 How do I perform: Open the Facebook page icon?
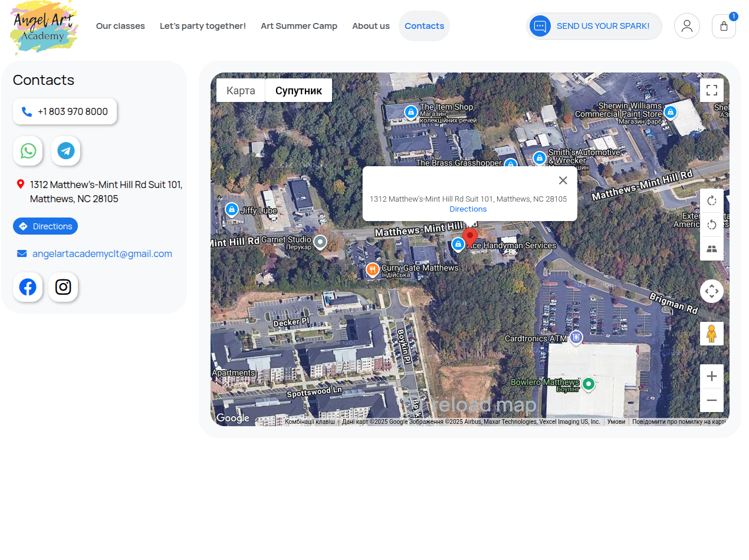click(28, 287)
